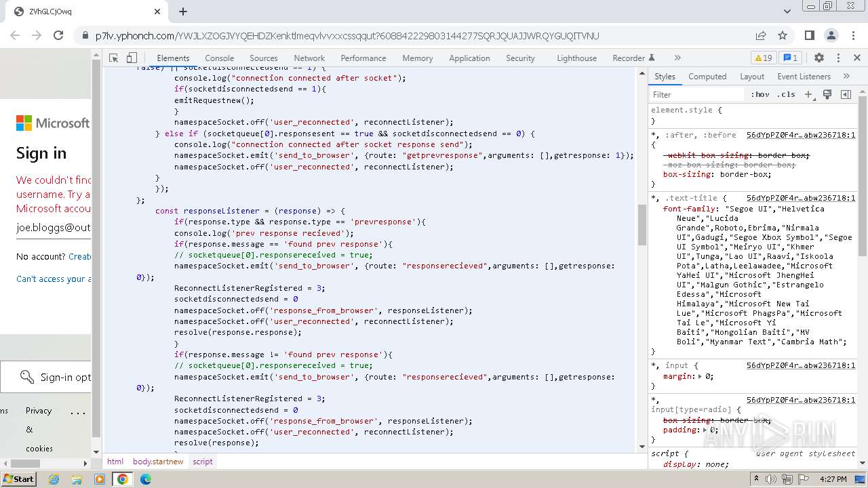Toggle the device toolbar icon
868x488 pixels.
tap(132, 58)
